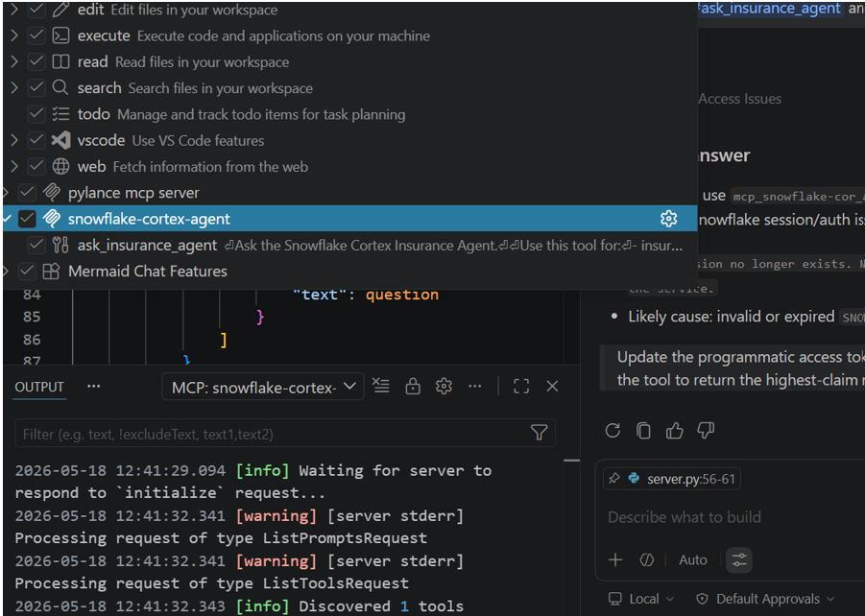Click Discovered 1 tools log line
Screen dimensions: 865x616
click(x=239, y=605)
